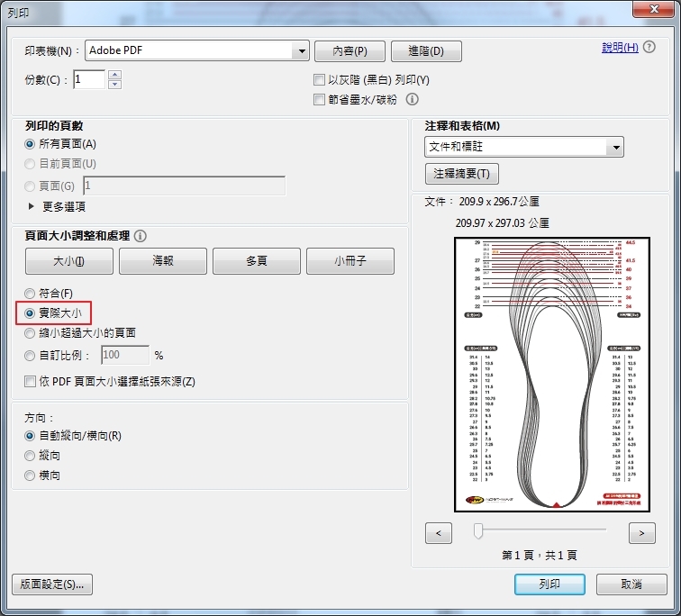Increase copies with the up spinner arrow
This screenshot has height=616, width=681.
click(114, 75)
